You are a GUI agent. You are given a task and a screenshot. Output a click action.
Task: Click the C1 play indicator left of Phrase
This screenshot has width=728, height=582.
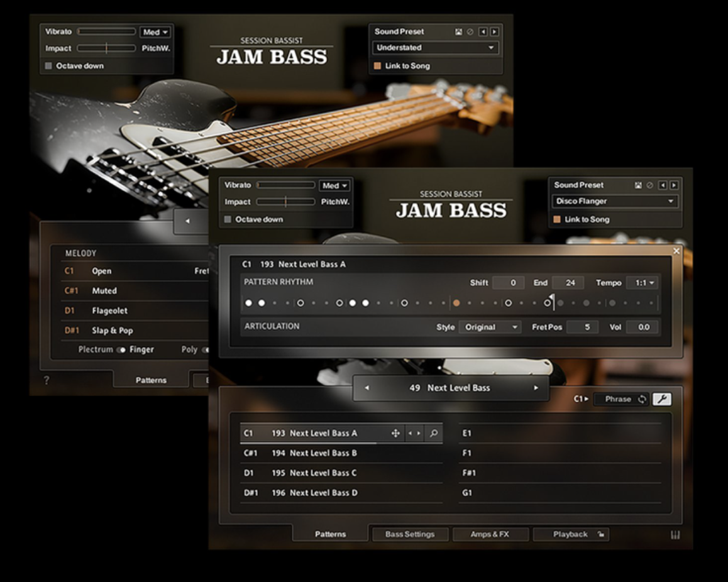click(581, 398)
